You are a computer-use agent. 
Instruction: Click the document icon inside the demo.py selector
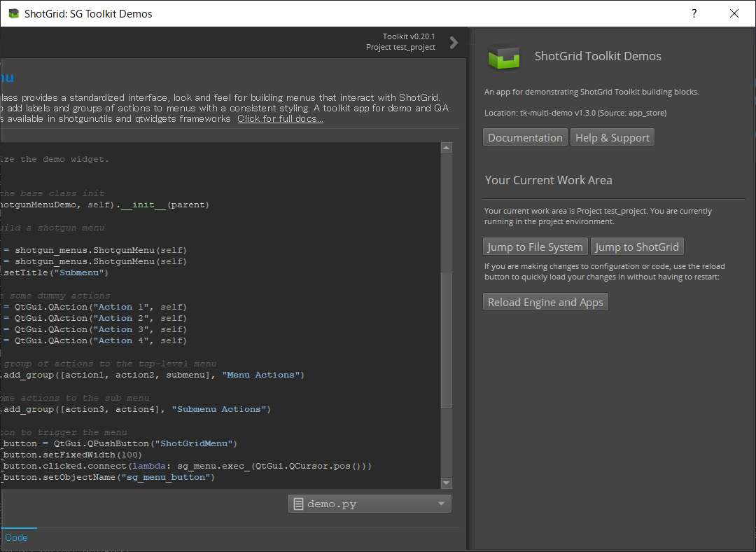[299, 503]
